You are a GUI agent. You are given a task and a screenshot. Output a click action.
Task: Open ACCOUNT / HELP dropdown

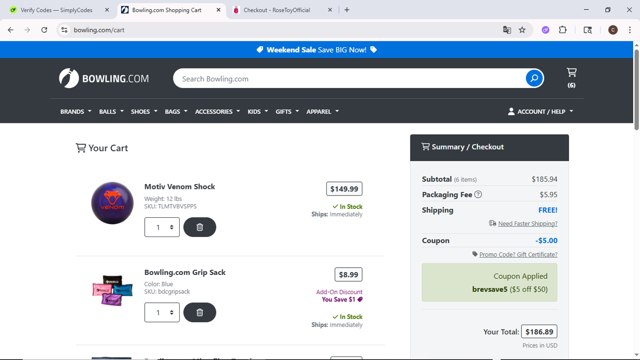point(540,111)
